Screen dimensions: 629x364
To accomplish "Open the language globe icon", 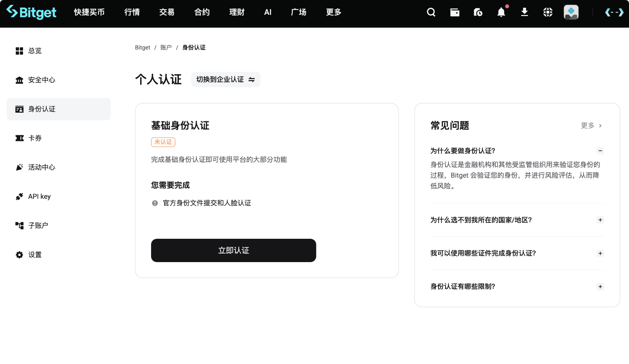I will point(548,12).
